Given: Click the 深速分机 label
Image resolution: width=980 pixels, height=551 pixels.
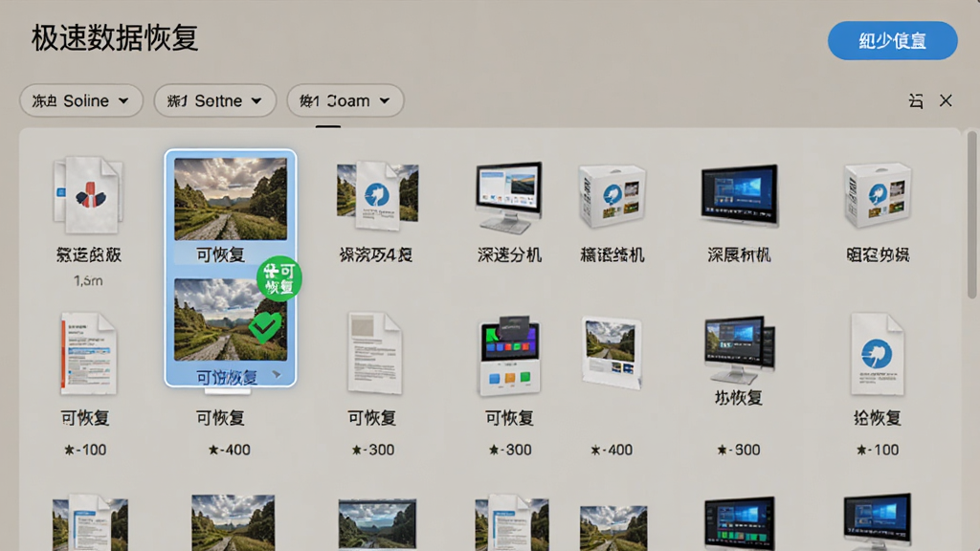Looking at the screenshot, I should click(x=509, y=254).
